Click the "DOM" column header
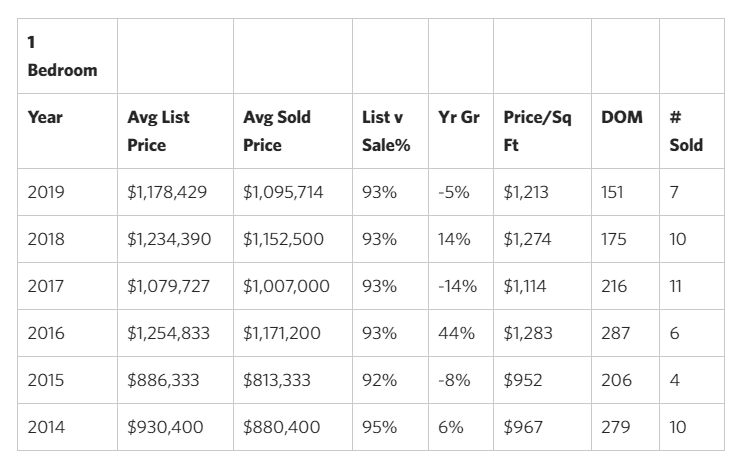This screenshot has height=474, width=742. pyautogui.click(x=622, y=118)
